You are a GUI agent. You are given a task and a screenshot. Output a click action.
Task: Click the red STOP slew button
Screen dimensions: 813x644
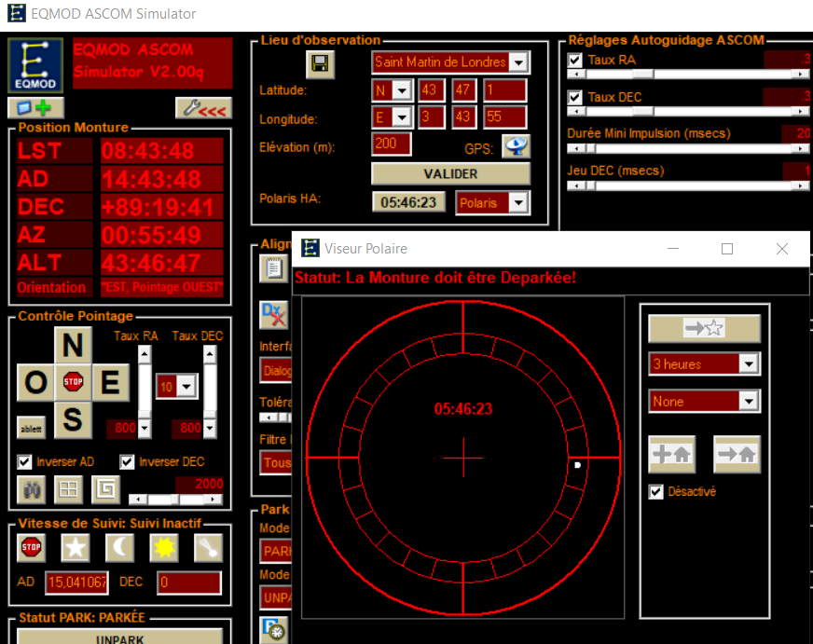click(73, 382)
